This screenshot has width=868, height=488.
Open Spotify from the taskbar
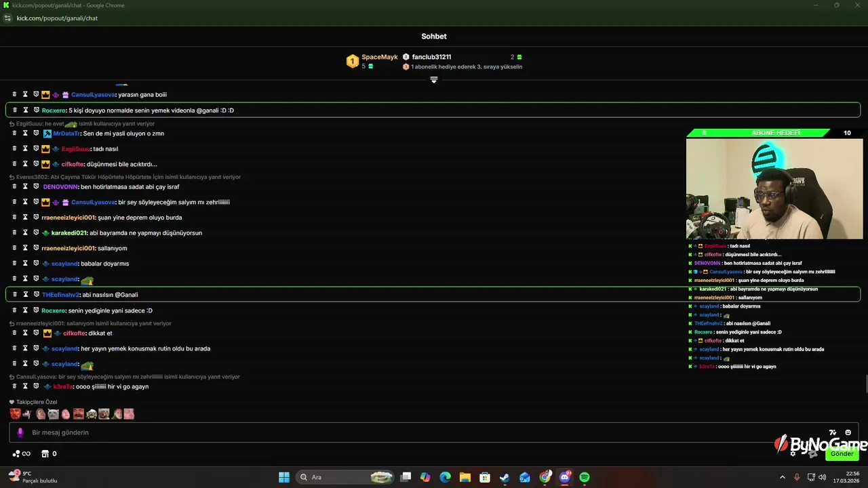pyautogui.click(x=585, y=477)
